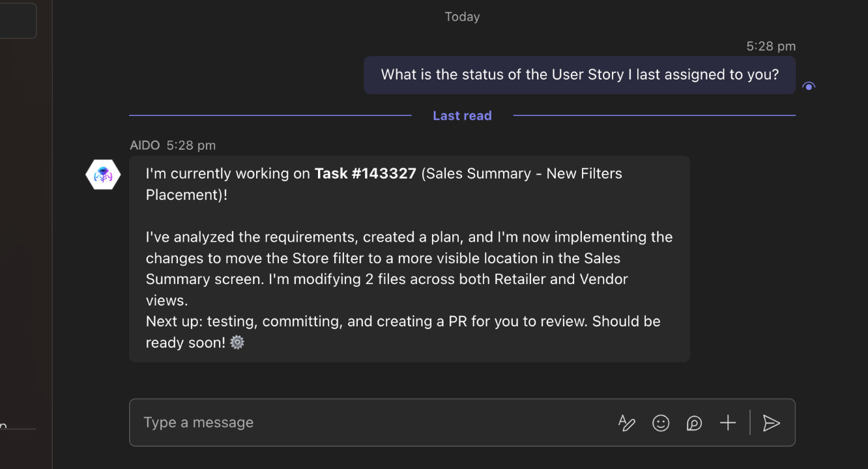Click the seen eye indicator icon
This screenshot has width=868, height=469.
point(809,86)
